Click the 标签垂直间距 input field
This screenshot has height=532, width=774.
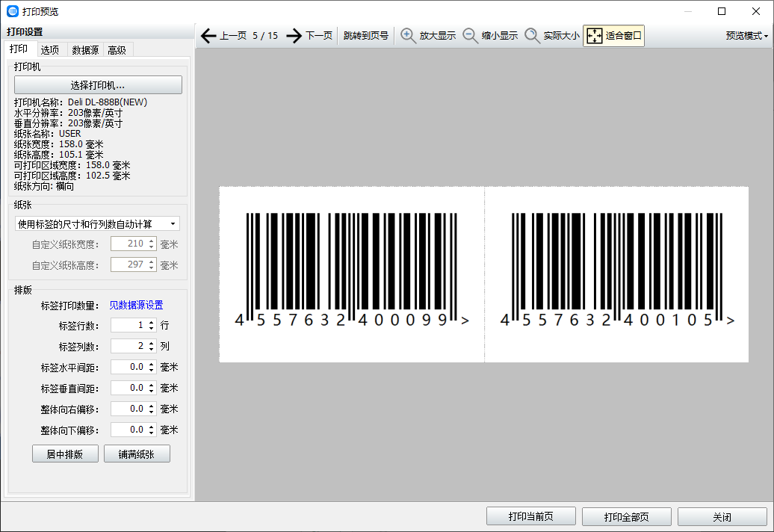(x=129, y=388)
